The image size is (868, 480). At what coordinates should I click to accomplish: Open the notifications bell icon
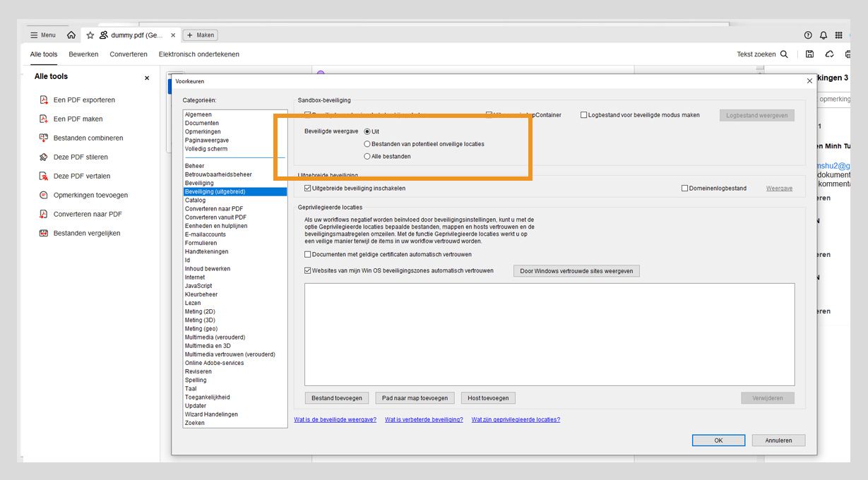point(823,35)
